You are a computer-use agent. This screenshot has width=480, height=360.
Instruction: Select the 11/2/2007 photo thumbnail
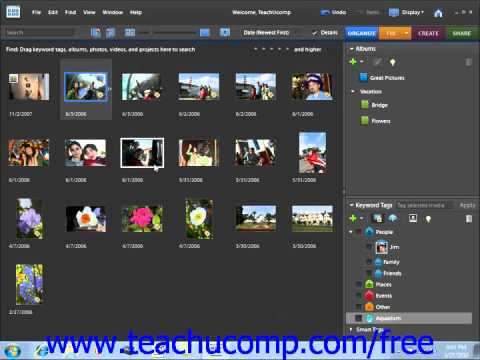pos(29,87)
